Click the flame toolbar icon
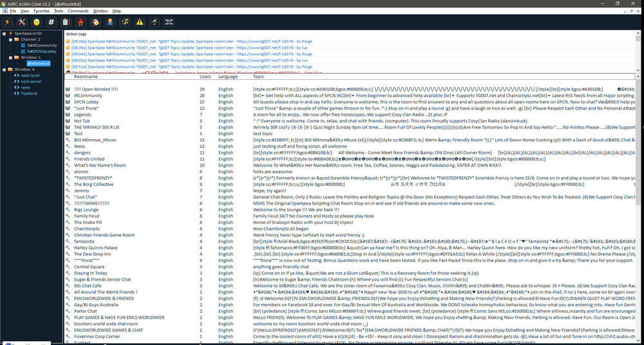 pyautogui.click(x=80, y=22)
